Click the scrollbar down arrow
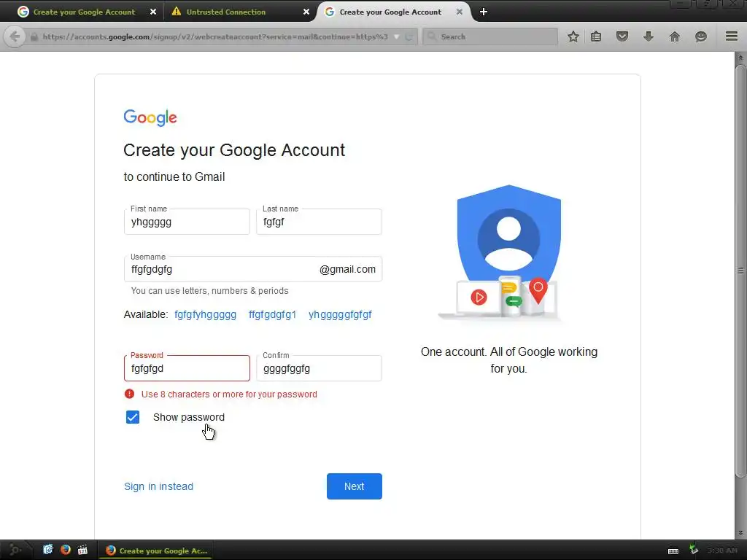 click(x=740, y=533)
